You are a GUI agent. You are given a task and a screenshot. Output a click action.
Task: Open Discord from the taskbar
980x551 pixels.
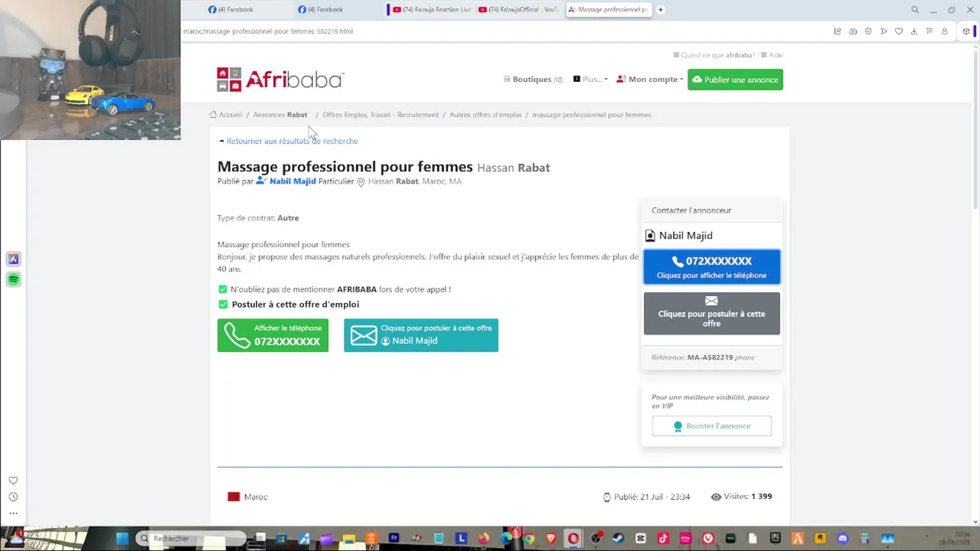843,539
